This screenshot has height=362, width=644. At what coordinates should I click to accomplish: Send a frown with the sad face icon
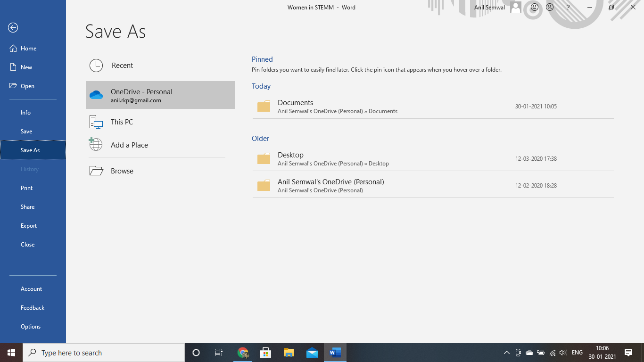tap(550, 7)
